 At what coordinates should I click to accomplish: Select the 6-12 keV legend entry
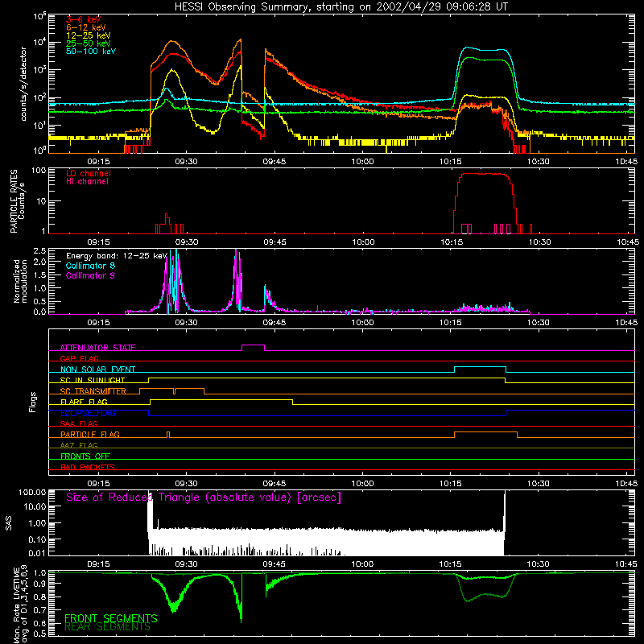click(86, 27)
